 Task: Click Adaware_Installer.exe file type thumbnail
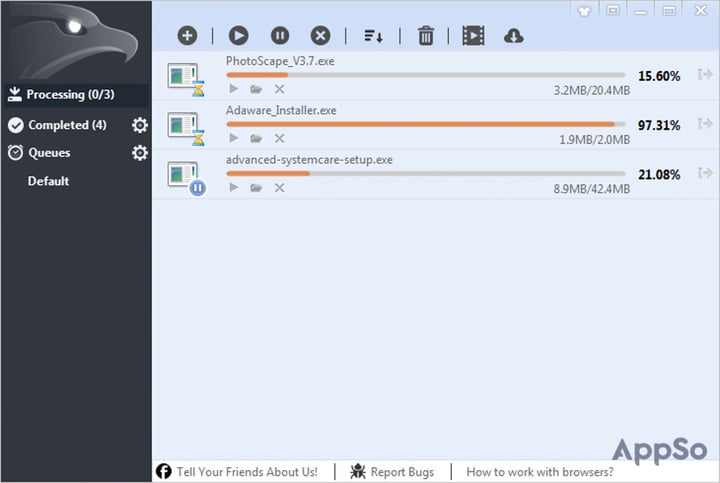[x=186, y=128]
